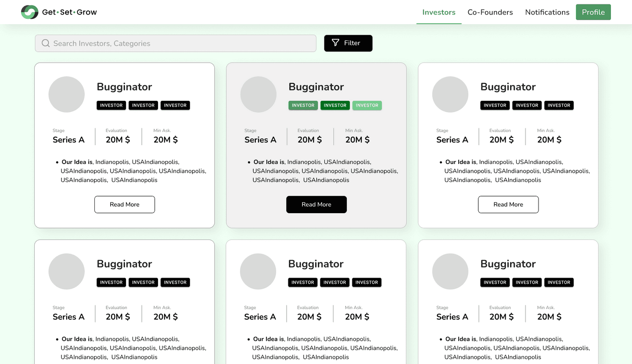Click Evaluation 20M $ value in top-left card

pos(118,140)
